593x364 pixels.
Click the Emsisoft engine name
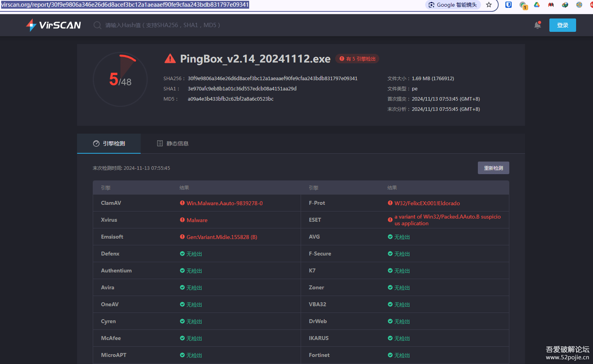[x=112, y=237]
